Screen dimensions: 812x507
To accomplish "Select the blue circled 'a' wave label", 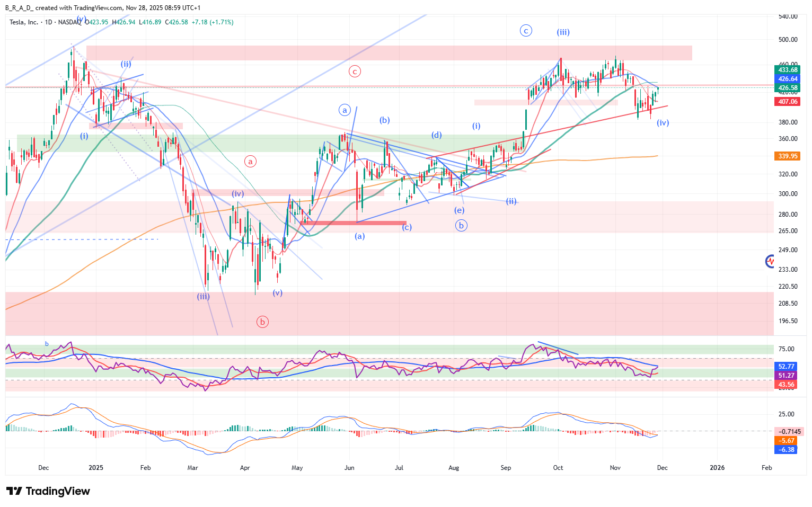I will coord(345,110).
